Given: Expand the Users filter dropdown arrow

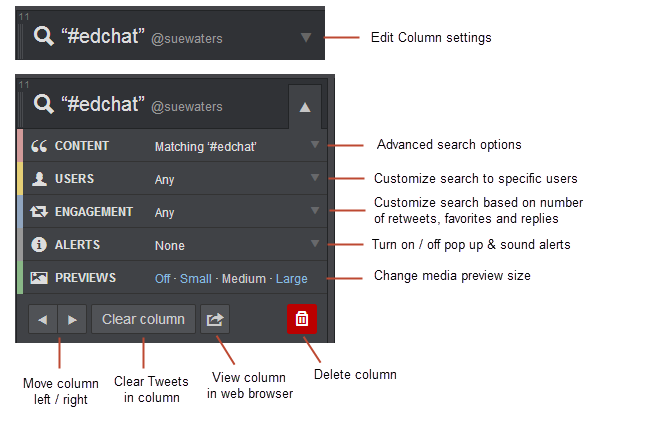Looking at the screenshot, I should pyautogui.click(x=315, y=178).
